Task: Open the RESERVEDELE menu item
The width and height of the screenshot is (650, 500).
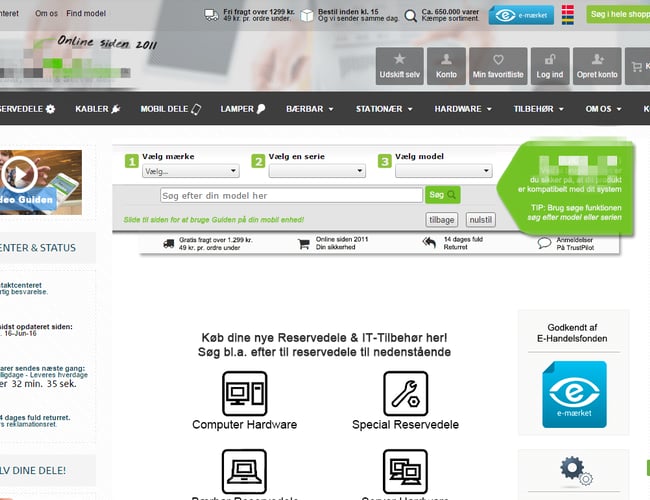Action: [x=27, y=109]
